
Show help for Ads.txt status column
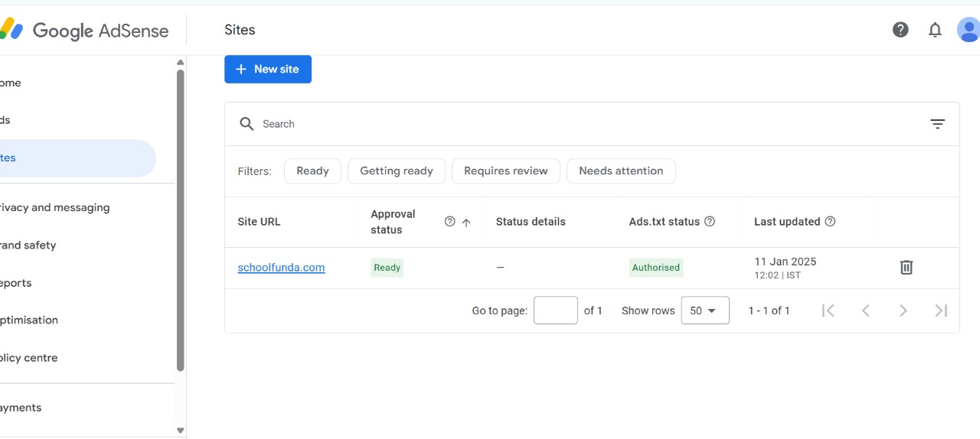point(710,222)
